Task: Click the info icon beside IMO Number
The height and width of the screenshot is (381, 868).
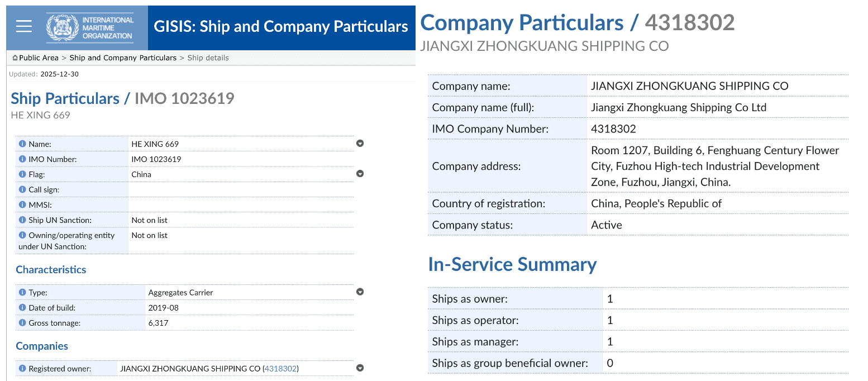Action: pyautogui.click(x=23, y=159)
